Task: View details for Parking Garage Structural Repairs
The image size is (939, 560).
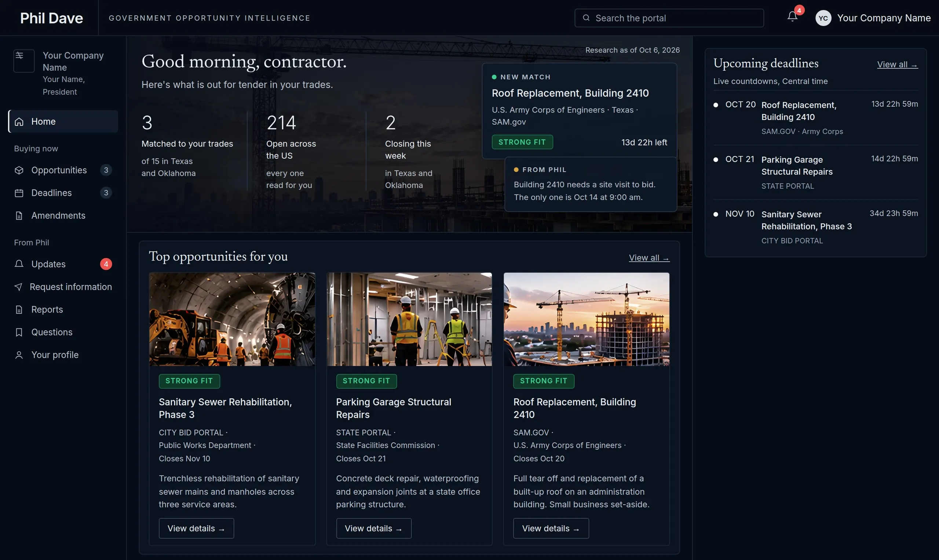Action: point(374,528)
